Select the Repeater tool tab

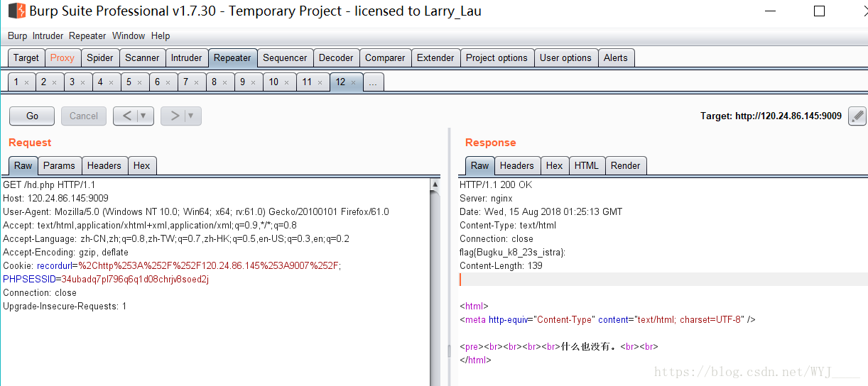[x=232, y=57]
